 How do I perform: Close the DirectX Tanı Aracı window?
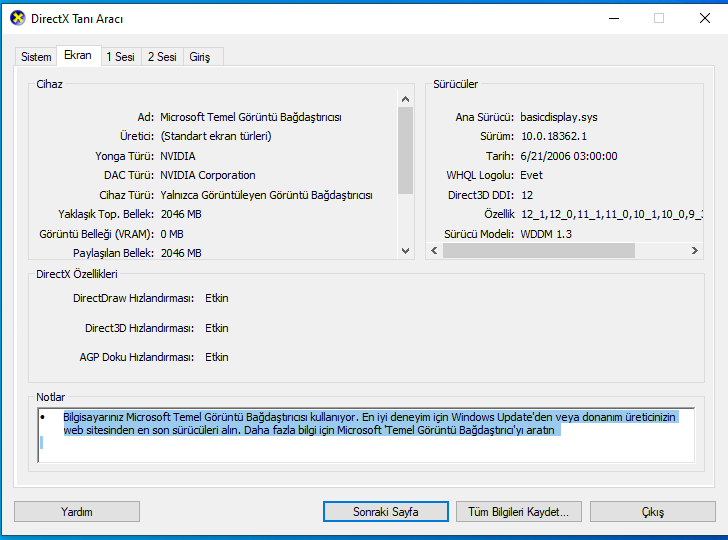pos(705,19)
